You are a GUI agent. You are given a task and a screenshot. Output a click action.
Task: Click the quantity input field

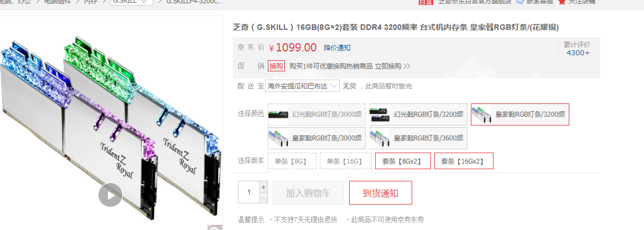click(x=248, y=192)
